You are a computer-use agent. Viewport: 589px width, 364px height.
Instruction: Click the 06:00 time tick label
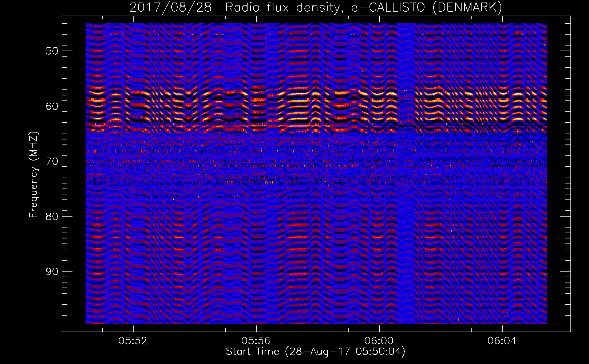click(x=379, y=341)
